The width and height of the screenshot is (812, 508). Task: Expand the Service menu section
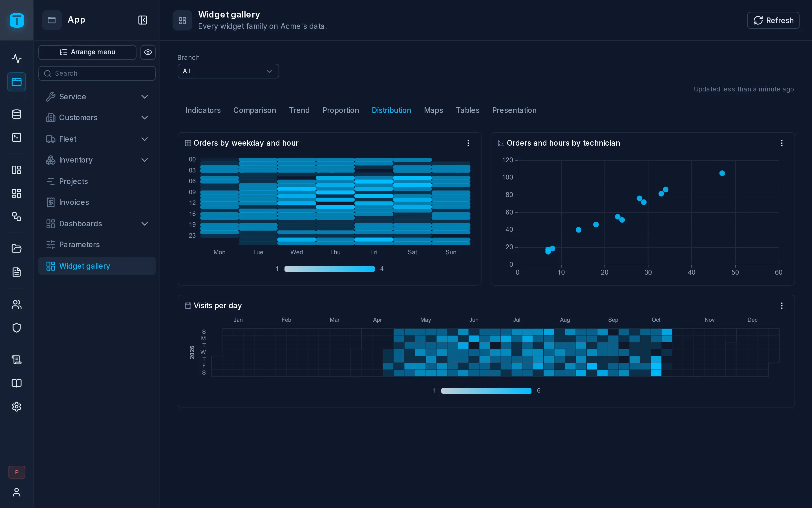pyautogui.click(x=97, y=97)
